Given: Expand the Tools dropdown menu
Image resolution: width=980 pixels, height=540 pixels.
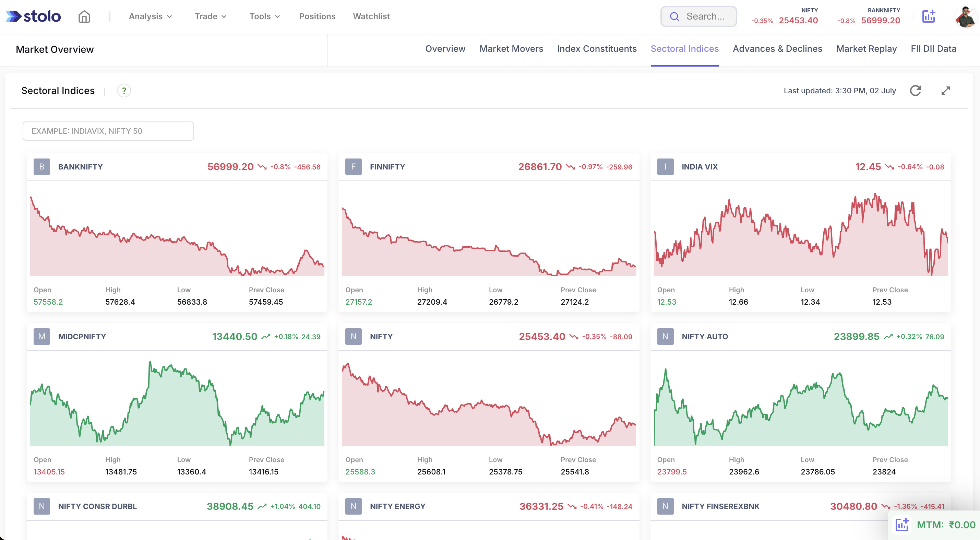Looking at the screenshot, I should tap(264, 16).
